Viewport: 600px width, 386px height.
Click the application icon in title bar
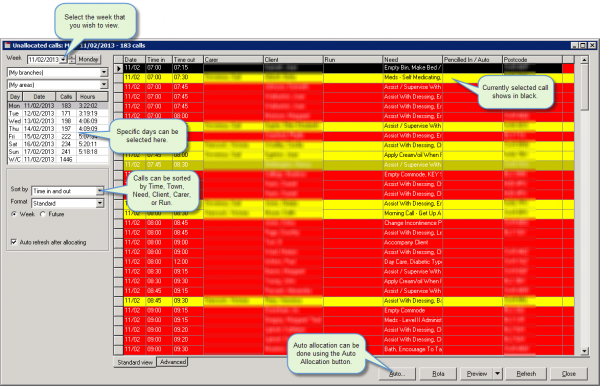7,45
